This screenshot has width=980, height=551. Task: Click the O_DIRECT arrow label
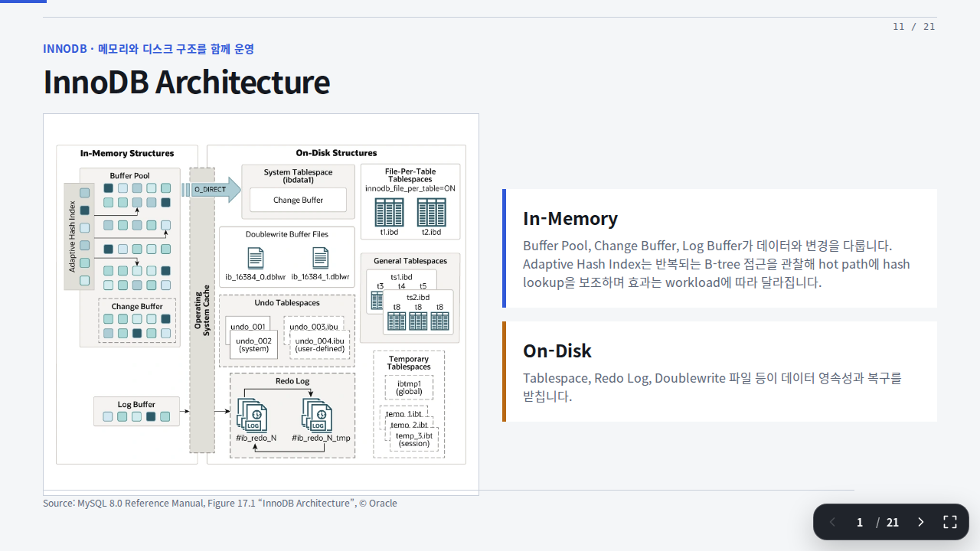209,189
